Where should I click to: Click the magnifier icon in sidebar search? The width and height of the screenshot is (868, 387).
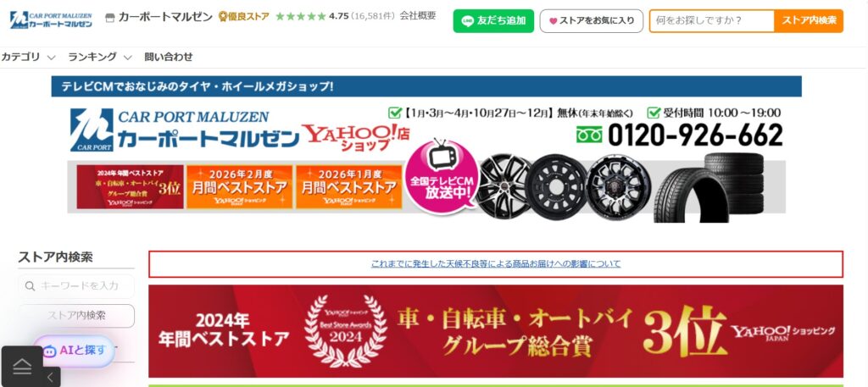[30, 286]
